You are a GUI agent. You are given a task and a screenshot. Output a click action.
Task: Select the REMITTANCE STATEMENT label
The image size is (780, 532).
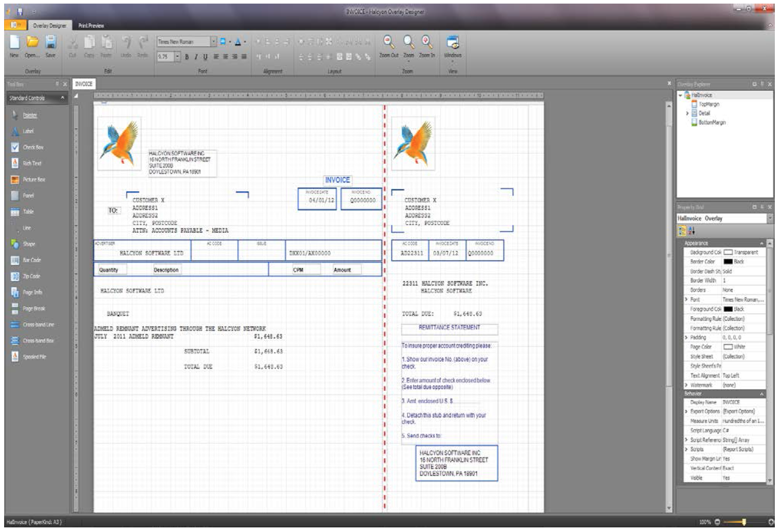[449, 328]
